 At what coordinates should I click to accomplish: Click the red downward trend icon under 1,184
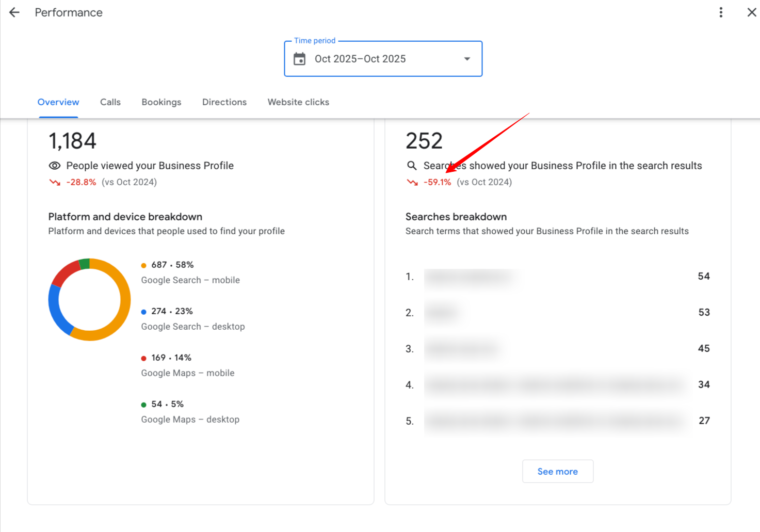click(54, 182)
